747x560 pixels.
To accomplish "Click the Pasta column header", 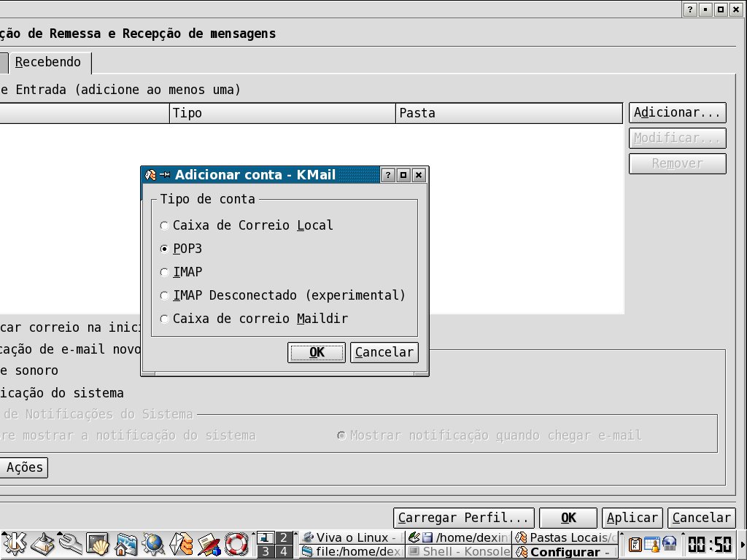I will [508, 113].
